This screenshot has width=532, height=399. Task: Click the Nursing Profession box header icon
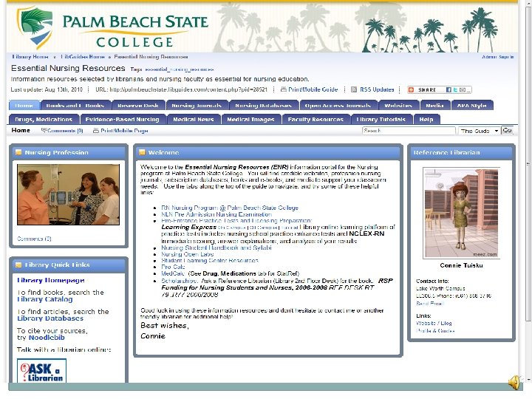pos(18,152)
